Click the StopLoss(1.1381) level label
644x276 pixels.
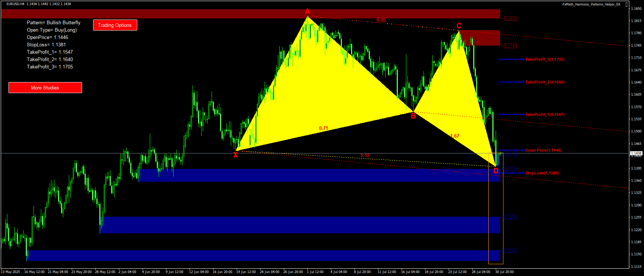click(542, 173)
